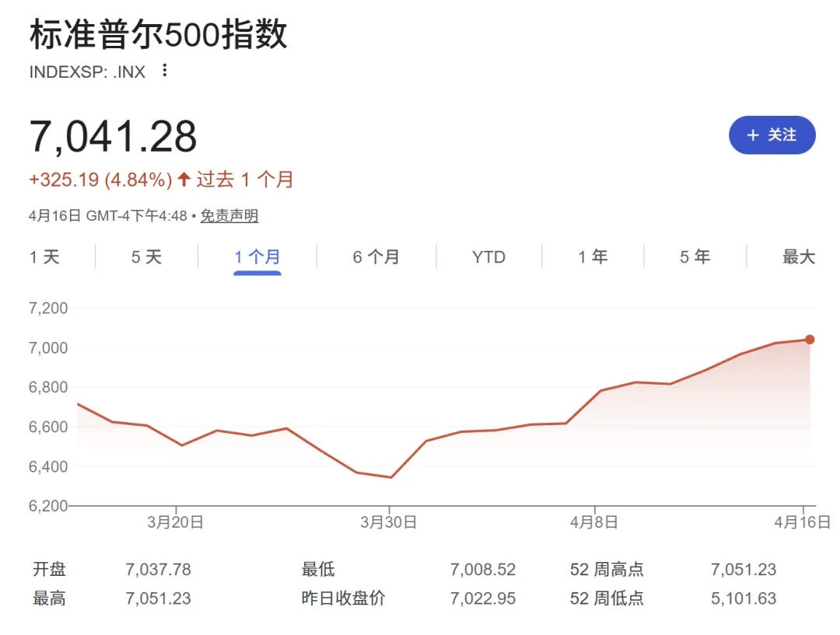
Task: Switch to the 5 天 range tab
Action: pos(147,257)
